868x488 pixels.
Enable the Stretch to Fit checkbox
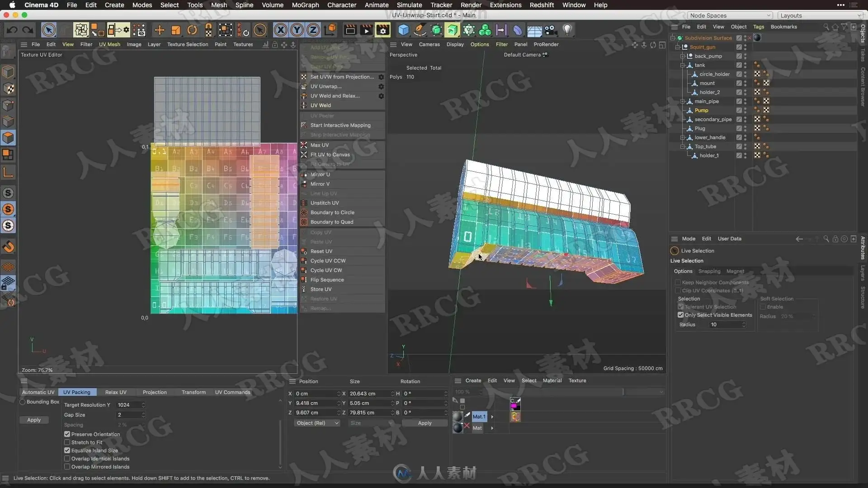click(67, 442)
